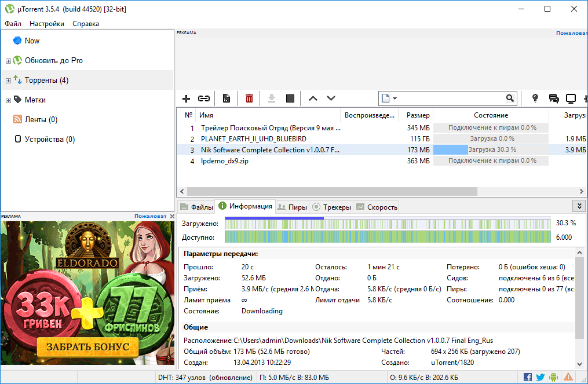Click Пожаловат link on top ad

coord(572,33)
